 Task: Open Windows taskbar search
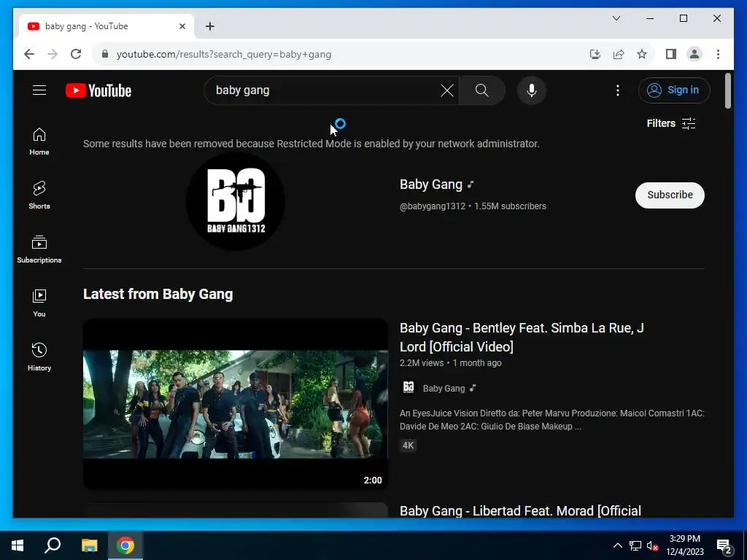53,545
